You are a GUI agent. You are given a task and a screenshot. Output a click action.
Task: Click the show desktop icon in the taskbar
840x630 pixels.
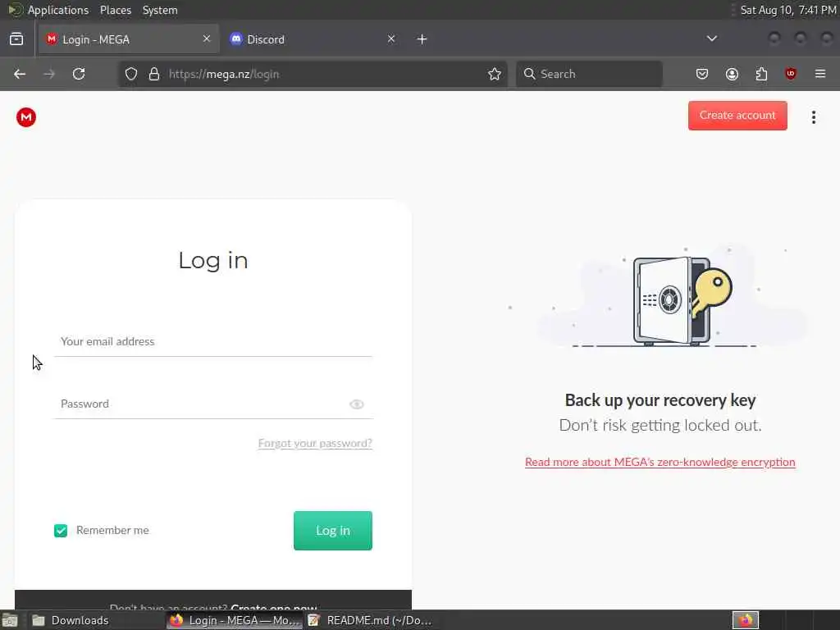(x=10, y=620)
